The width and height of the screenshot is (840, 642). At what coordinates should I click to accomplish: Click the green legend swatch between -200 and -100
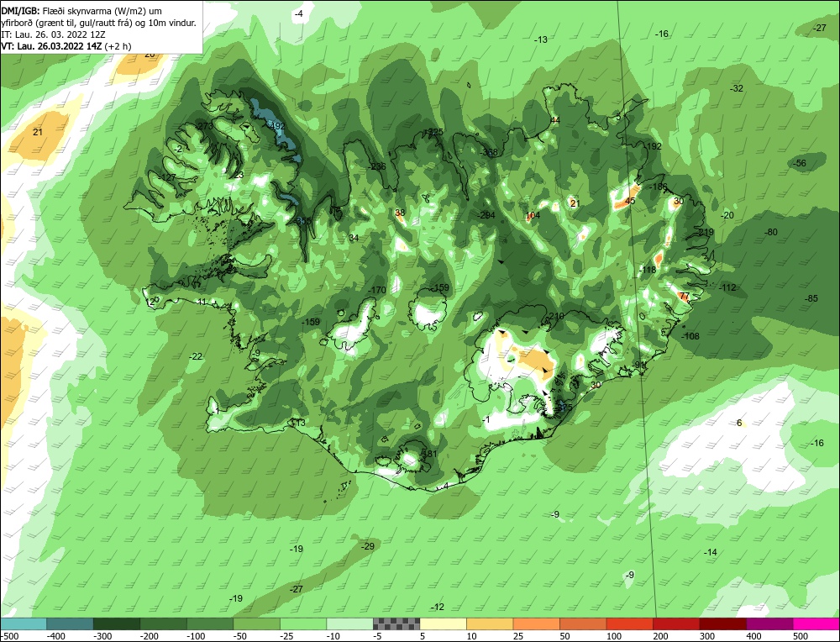coord(164,624)
